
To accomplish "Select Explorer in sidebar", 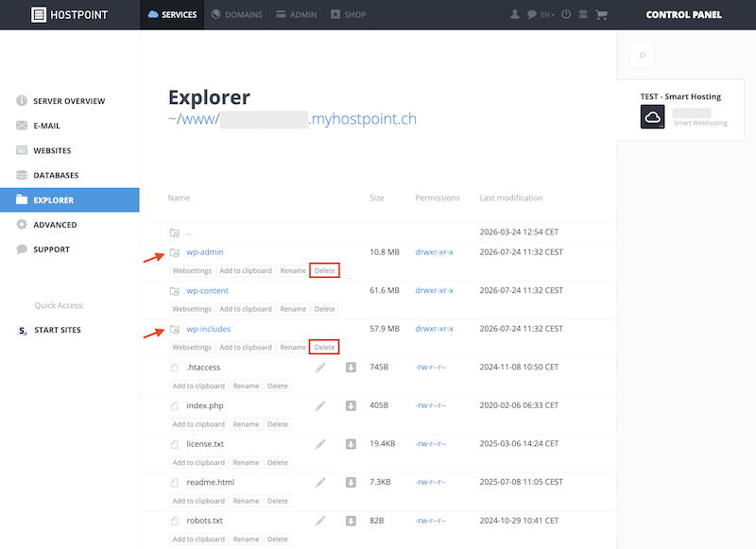I will [69, 200].
